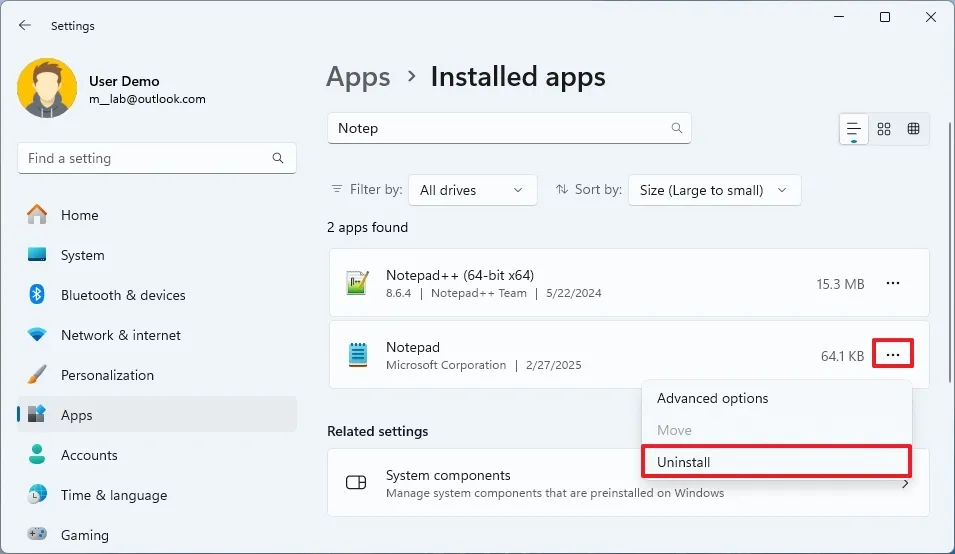Switch to table view layout
955x554 pixels.
coord(914,129)
